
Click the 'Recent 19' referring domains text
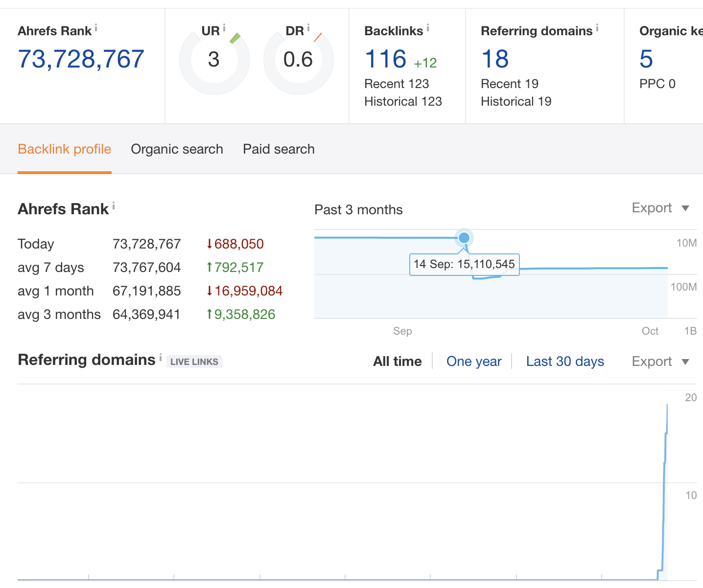click(510, 84)
